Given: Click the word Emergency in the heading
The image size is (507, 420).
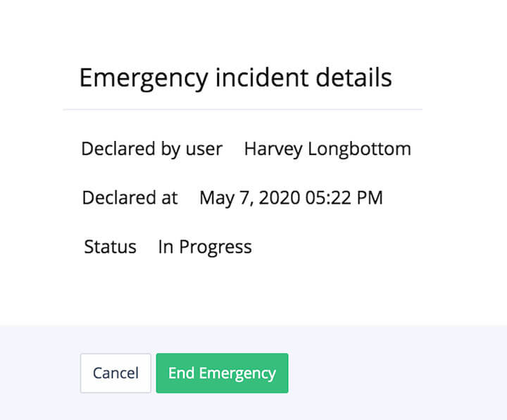Looking at the screenshot, I should (144, 78).
